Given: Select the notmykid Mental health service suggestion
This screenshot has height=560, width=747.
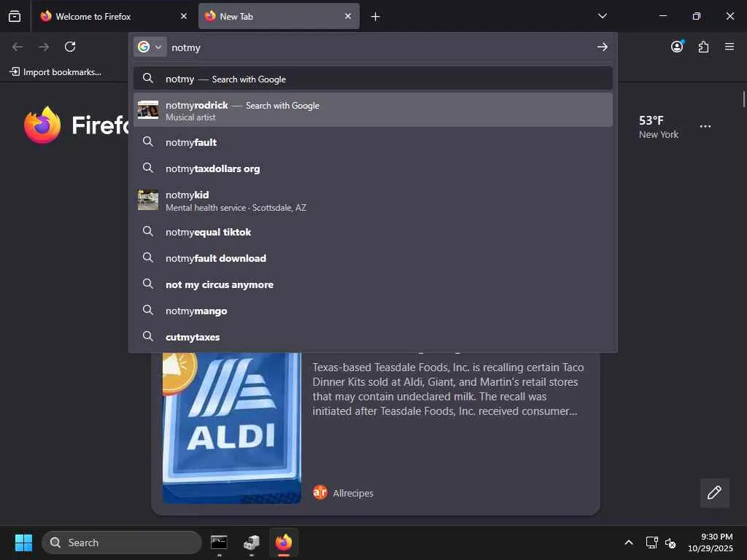Looking at the screenshot, I should coord(373,201).
